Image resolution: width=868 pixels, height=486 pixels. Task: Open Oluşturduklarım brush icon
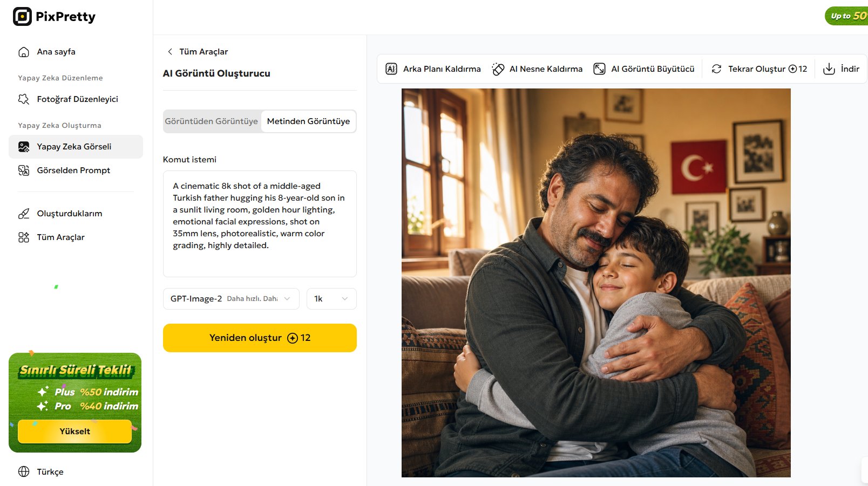click(24, 214)
